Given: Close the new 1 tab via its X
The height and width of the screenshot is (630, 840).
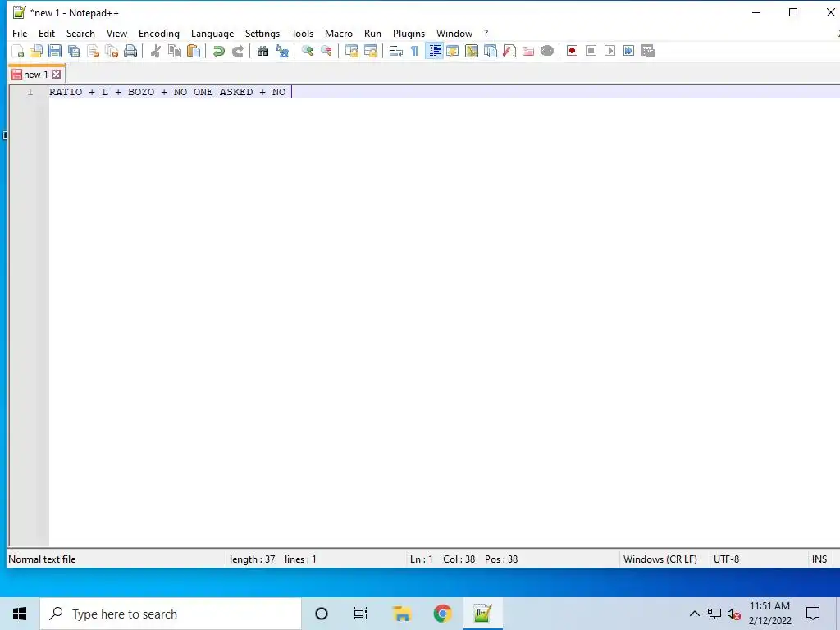Looking at the screenshot, I should [57, 75].
